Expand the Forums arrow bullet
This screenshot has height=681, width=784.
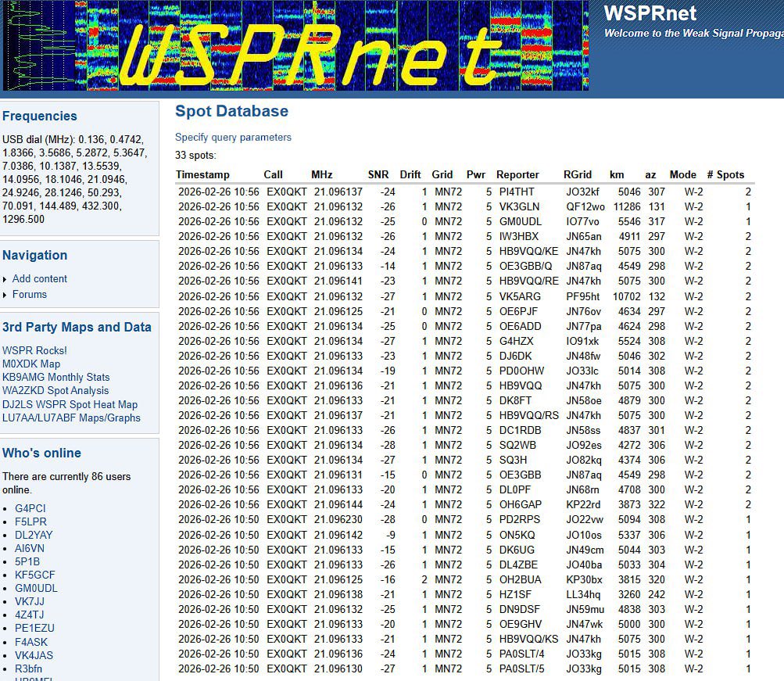point(5,295)
